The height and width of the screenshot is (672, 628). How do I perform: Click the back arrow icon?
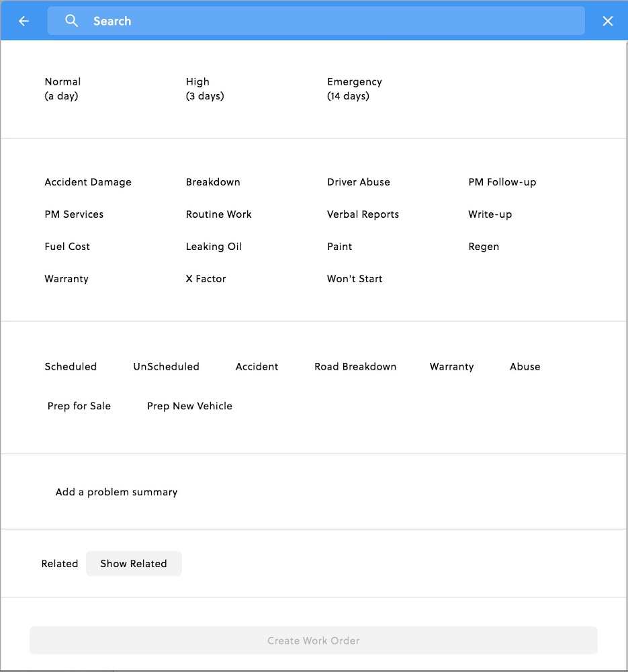[x=24, y=21]
